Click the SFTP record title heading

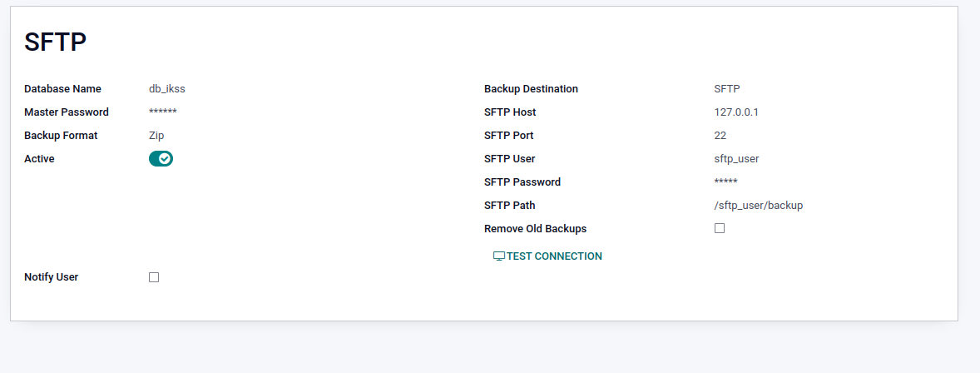(x=56, y=42)
